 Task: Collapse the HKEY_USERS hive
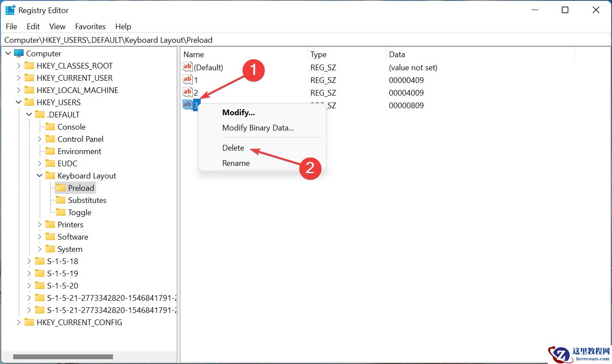(x=18, y=102)
